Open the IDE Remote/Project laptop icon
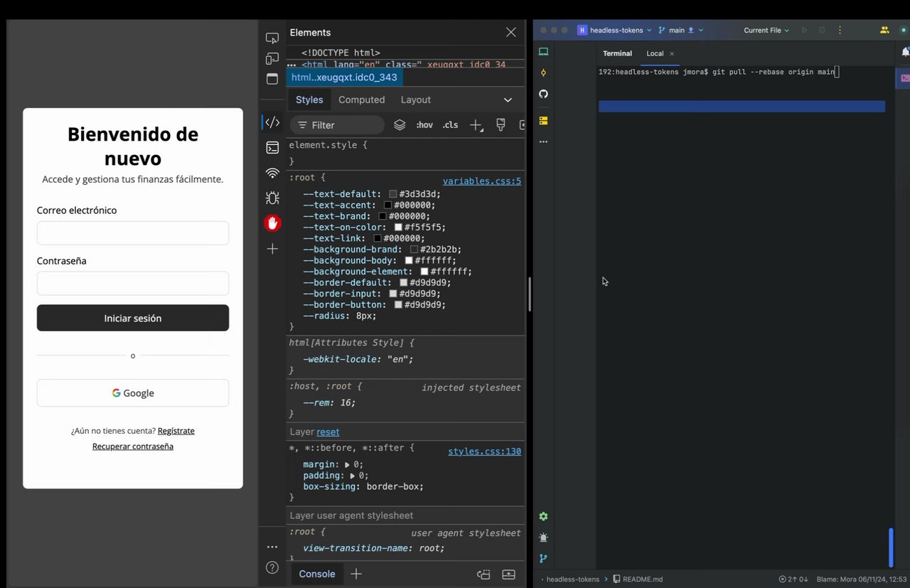The height and width of the screenshot is (588, 910). 543,51
